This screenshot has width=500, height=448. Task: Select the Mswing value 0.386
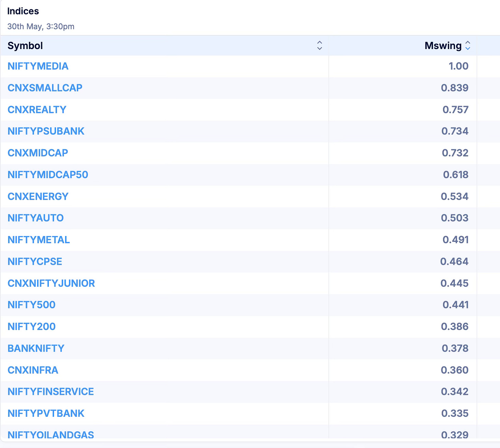point(455,327)
